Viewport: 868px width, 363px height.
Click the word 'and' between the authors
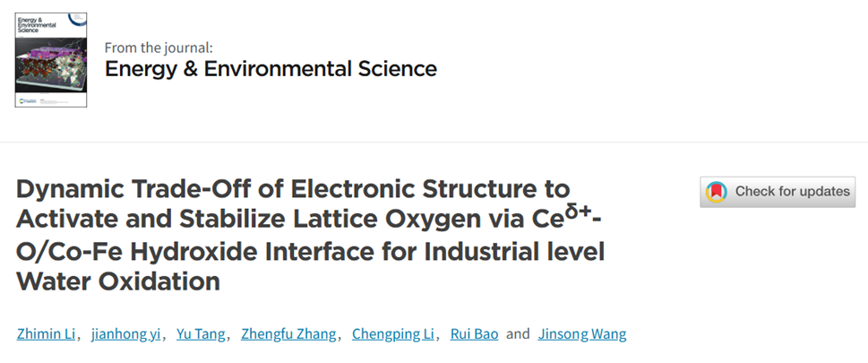click(x=518, y=334)
